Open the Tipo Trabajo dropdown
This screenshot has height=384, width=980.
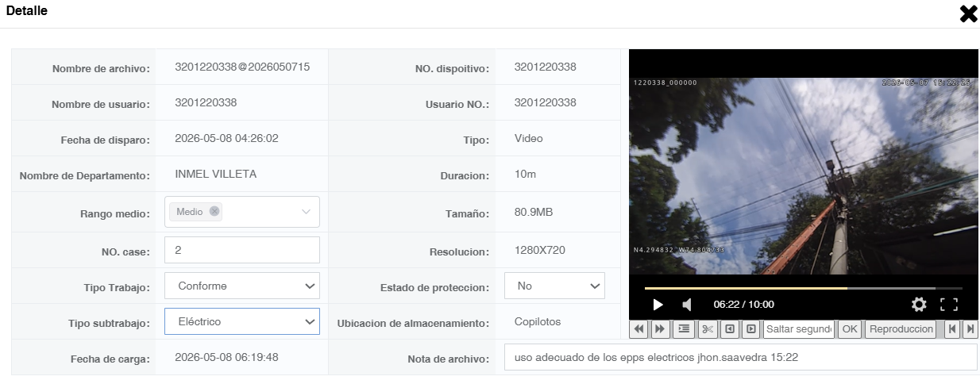[242, 286]
